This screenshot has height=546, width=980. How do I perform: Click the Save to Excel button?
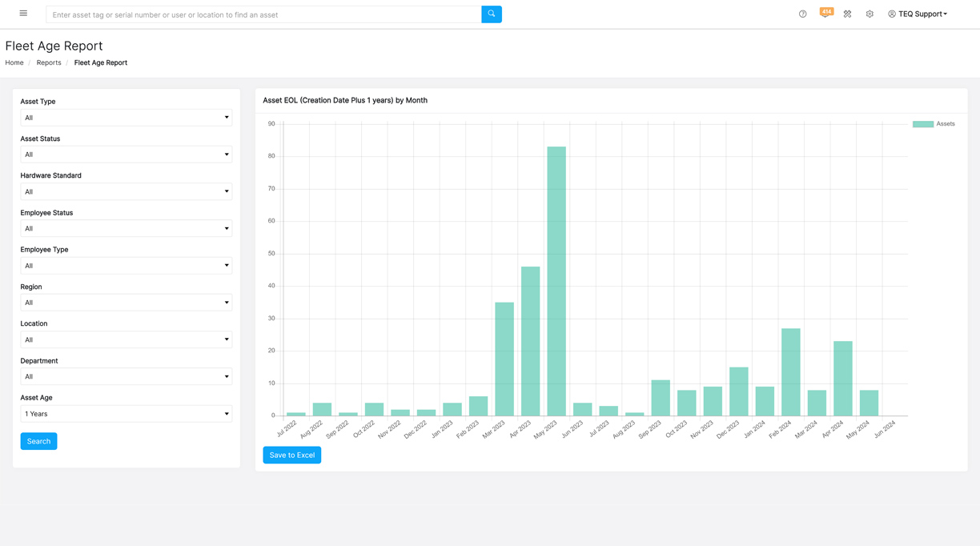tap(291, 455)
